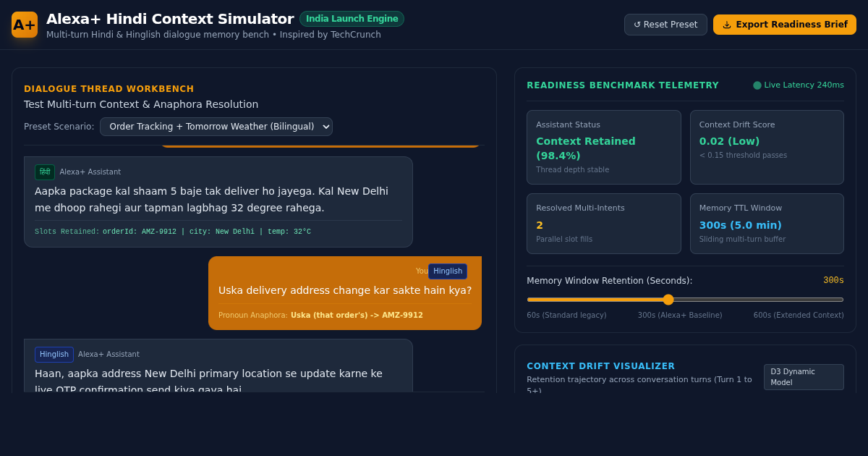Click the Resolved Multi-Intents card
This screenshot has height=456, width=868.
point(604,224)
